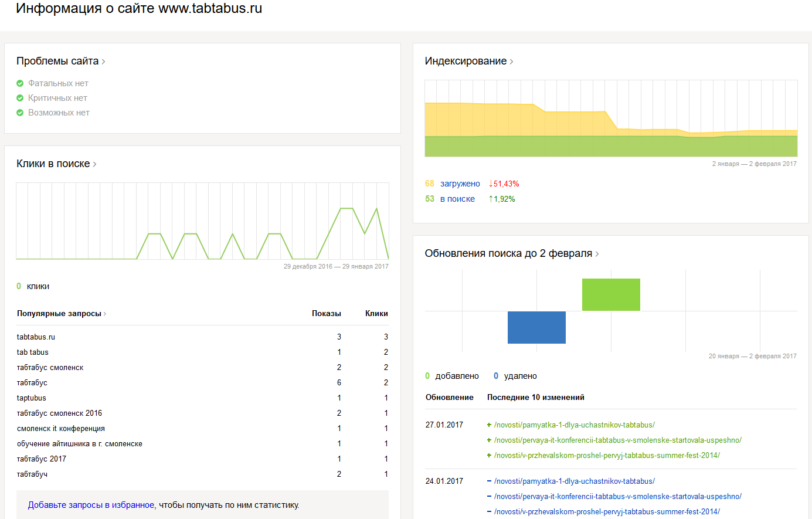Click the загружено pages link
The height and width of the screenshot is (519, 812).
pyautogui.click(x=460, y=184)
